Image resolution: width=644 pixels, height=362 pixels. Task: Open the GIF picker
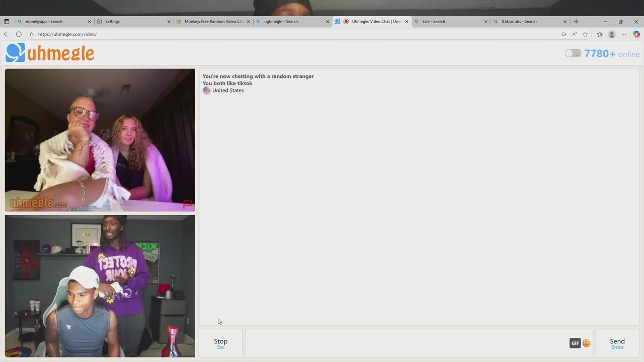coord(575,343)
